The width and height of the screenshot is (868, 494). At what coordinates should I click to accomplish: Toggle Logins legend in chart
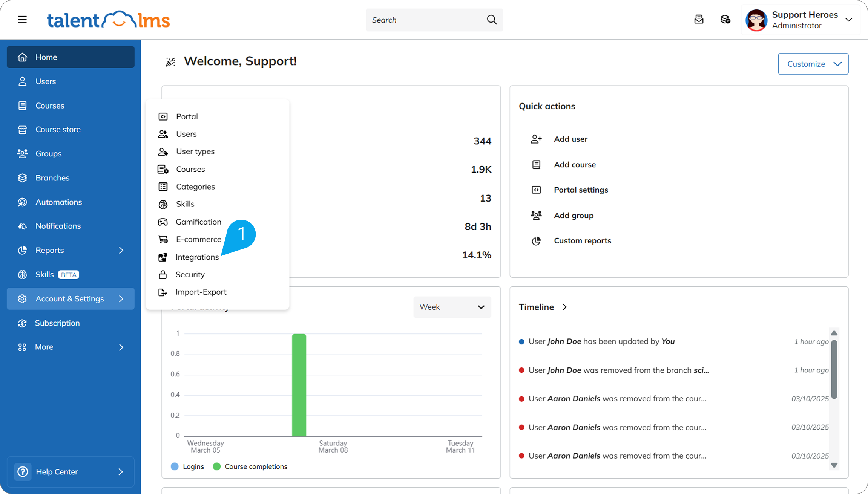point(187,466)
